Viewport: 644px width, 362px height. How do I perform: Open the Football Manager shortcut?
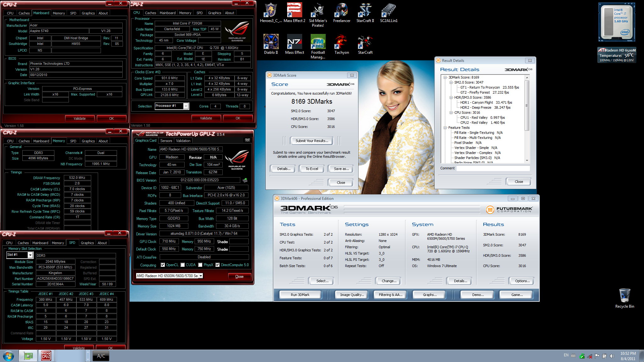(318, 47)
